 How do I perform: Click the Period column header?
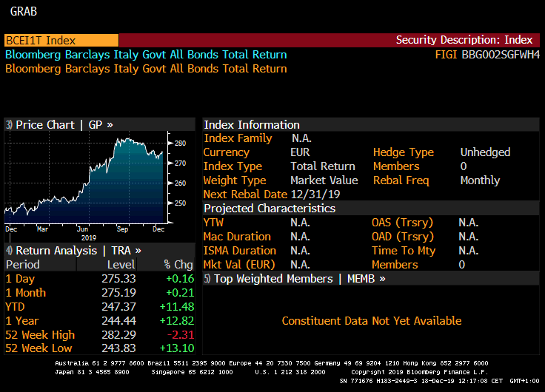coord(23,265)
